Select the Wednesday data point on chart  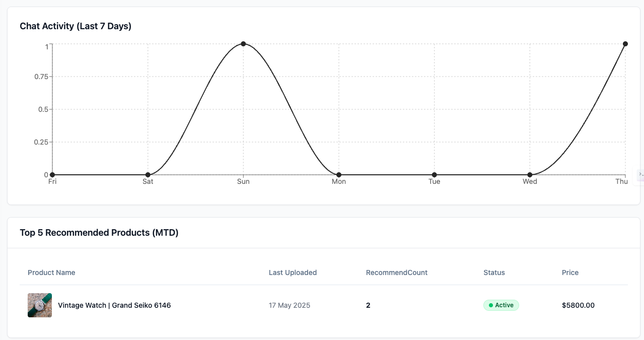[530, 175]
